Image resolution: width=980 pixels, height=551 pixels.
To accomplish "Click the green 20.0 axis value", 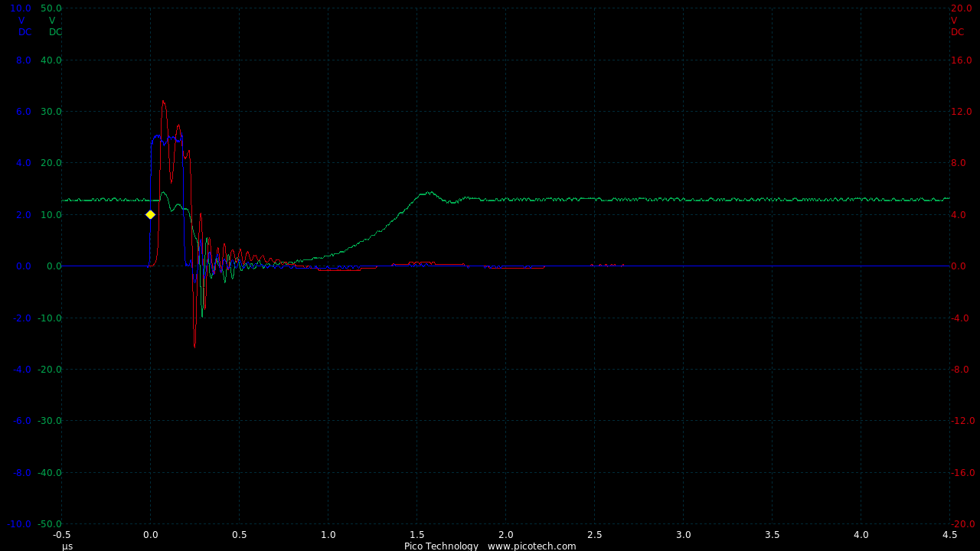I will 51,163.
